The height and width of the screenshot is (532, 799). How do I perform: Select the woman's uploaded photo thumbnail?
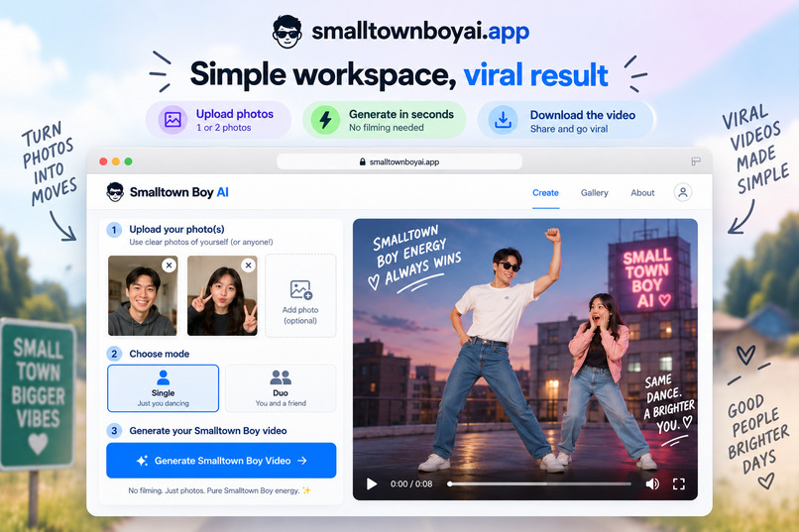222,295
